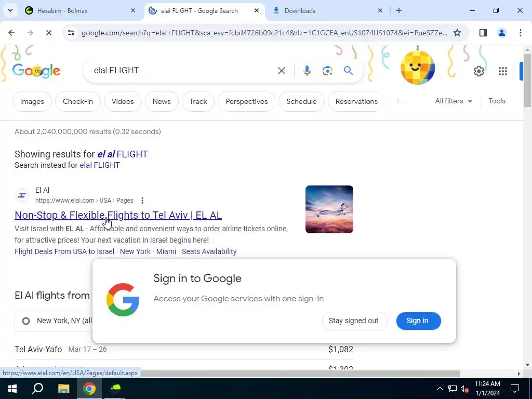
Task: Search instead for 'elal FLIGHT' link
Action: click(100, 165)
